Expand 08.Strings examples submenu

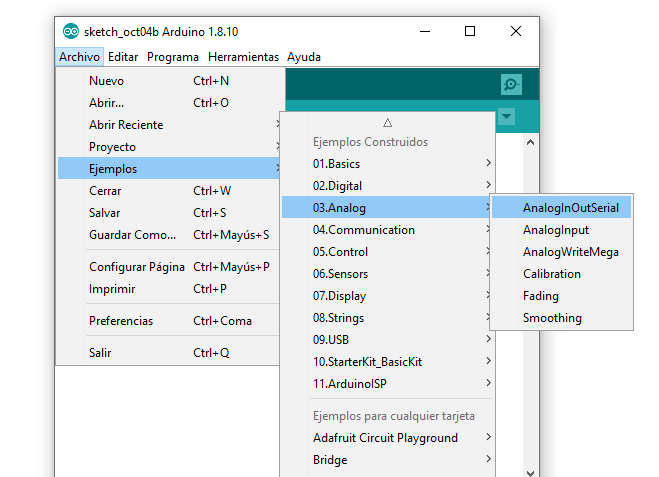(386, 317)
